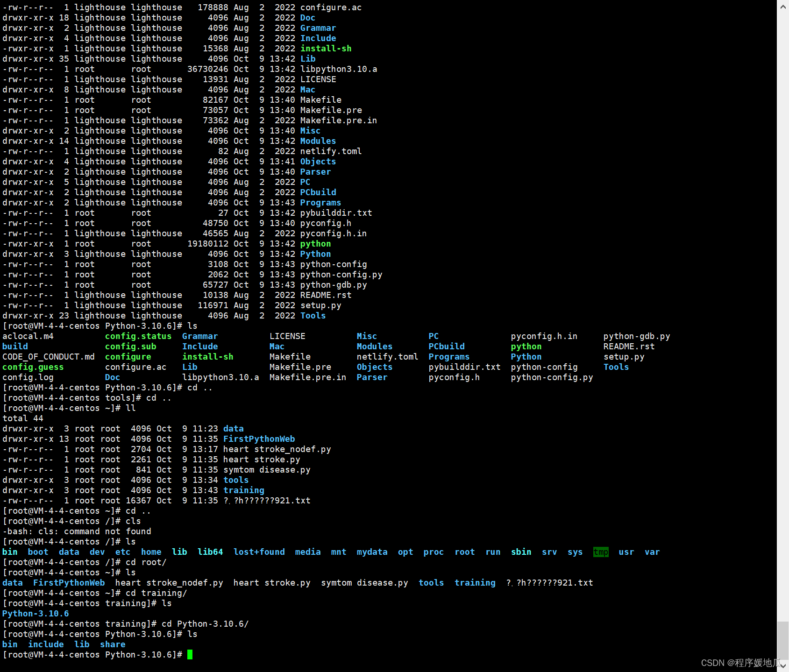This screenshot has height=672, width=789.
Task: Click the CSDN watermark text
Action: coord(740,663)
